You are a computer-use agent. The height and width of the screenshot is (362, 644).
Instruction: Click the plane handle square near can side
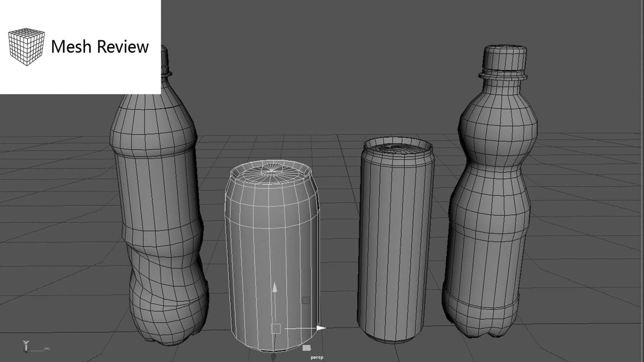pyautogui.click(x=306, y=300)
